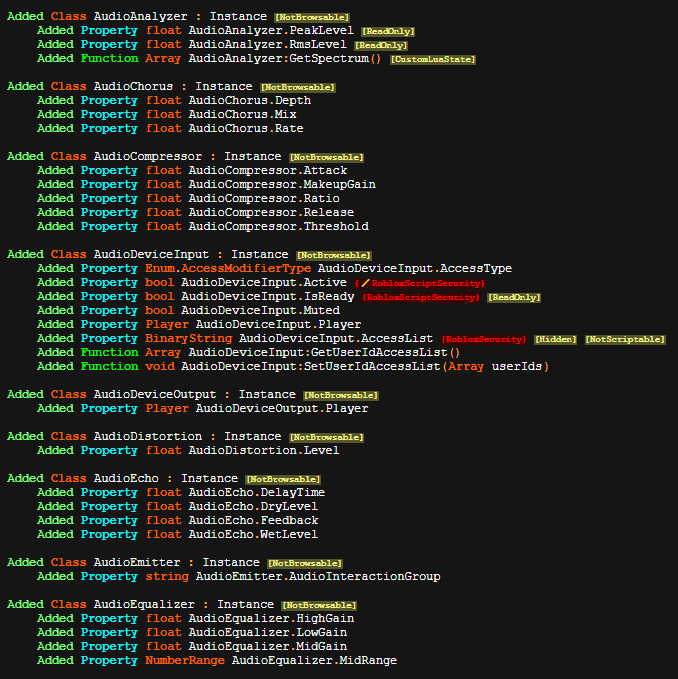
Task: Click the NotBrowsable tag on AudioEcho class line
Action: tap(283, 479)
